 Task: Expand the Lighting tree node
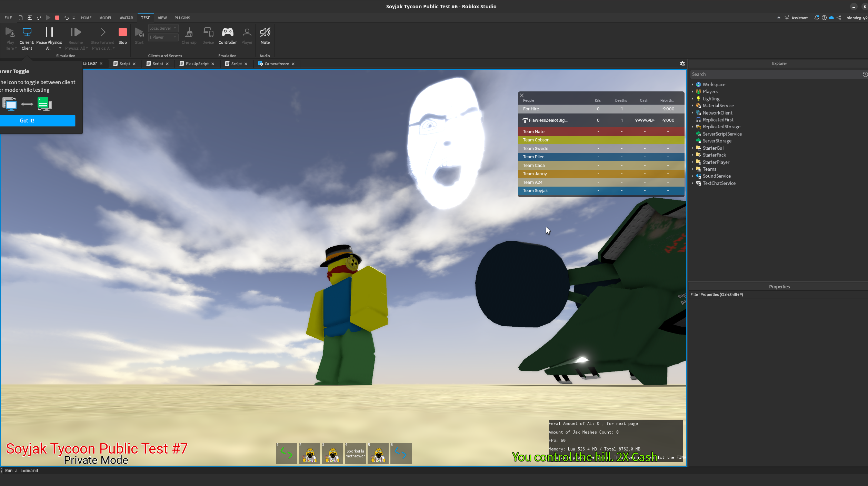tap(692, 99)
